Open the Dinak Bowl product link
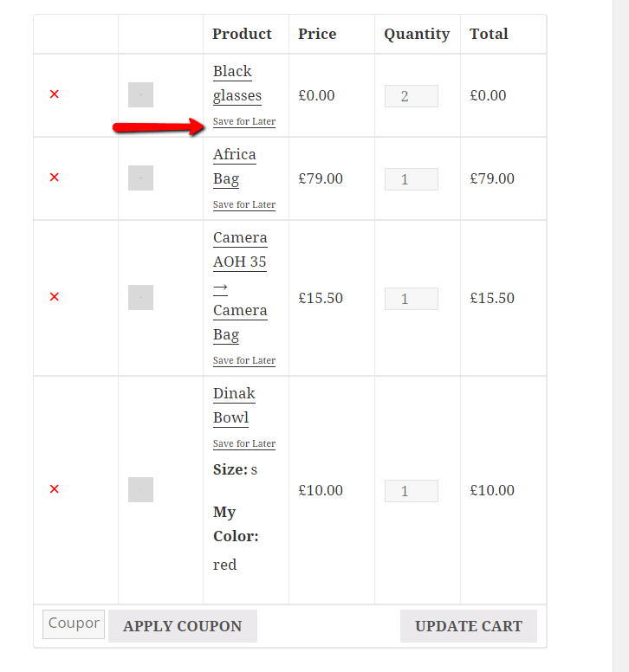629x672 pixels. click(234, 405)
